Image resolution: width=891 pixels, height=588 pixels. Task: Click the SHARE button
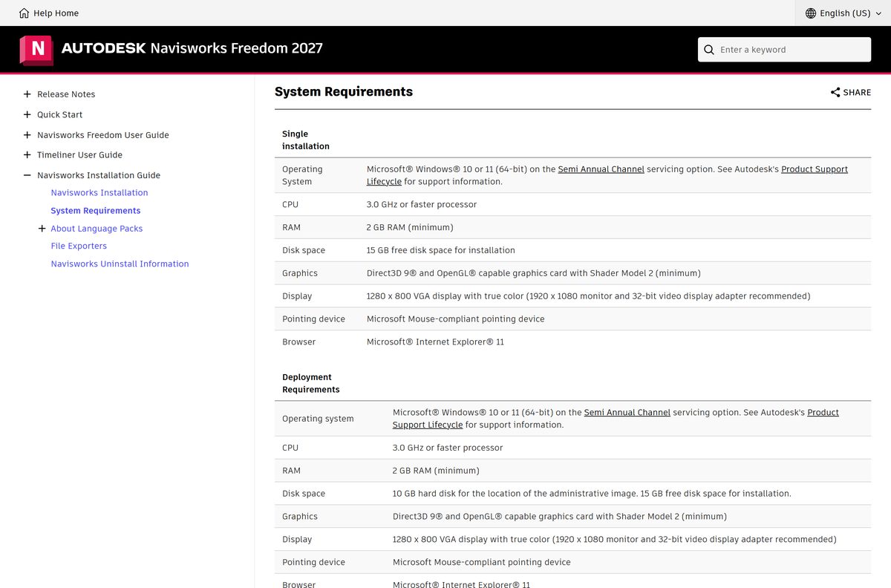[x=851, y=92]
